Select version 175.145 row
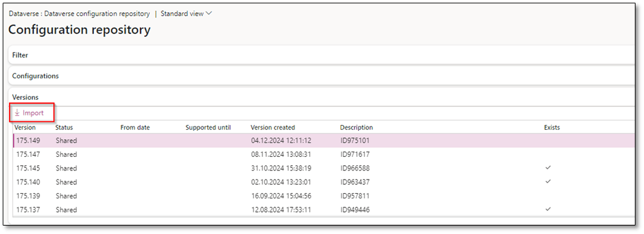The height and width of the screenshot is (234, 644). click(x=325, y=168)
